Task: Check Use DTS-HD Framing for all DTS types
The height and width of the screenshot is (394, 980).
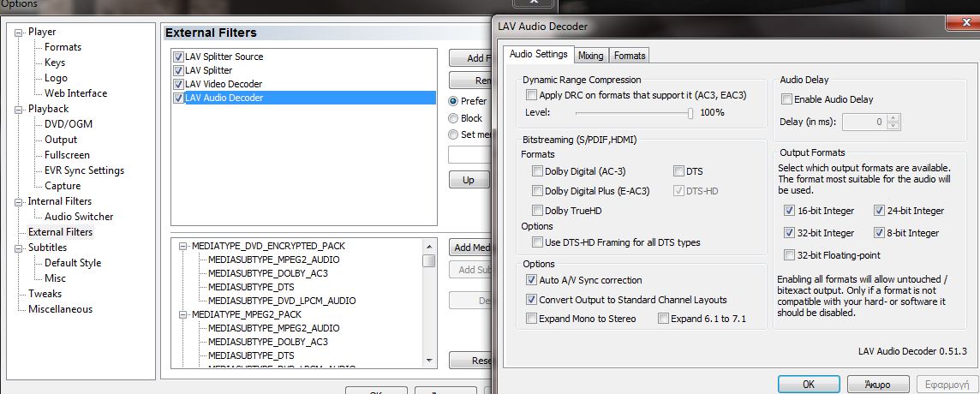Action: coord(537,242)
